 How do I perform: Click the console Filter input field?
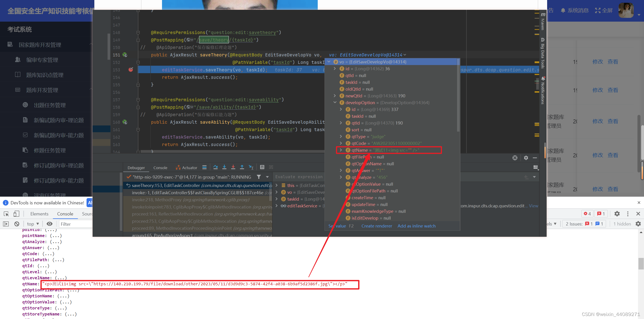click(75, 224)
